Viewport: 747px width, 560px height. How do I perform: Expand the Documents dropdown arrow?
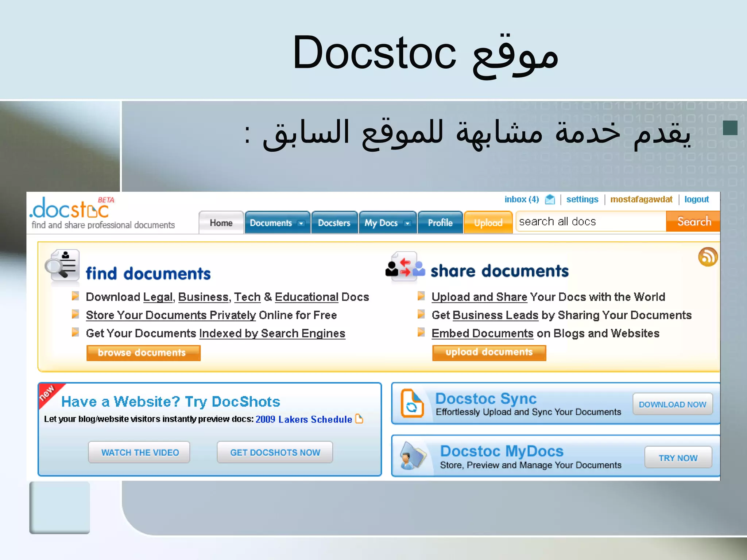click(301, 223)
